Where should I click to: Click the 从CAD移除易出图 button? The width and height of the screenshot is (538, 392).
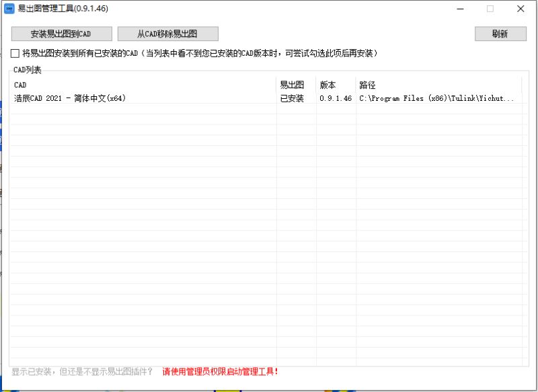click(167, 34)
